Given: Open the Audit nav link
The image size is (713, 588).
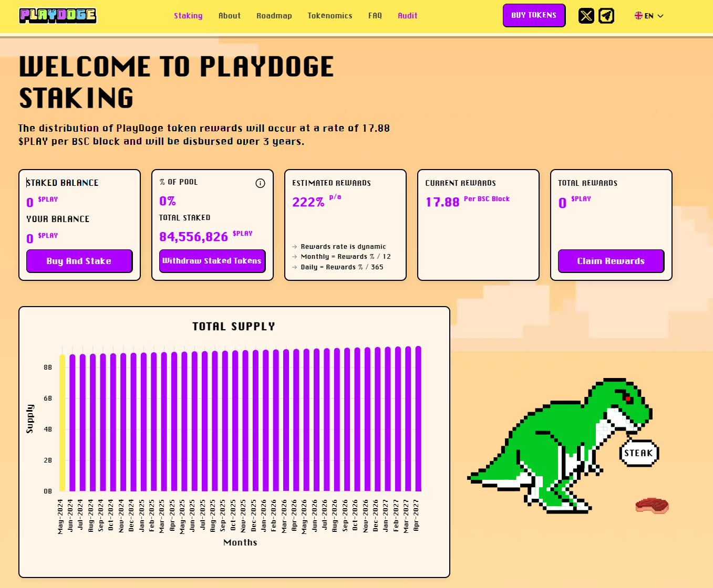Looking at the screenshot, I should pos(408,16).
